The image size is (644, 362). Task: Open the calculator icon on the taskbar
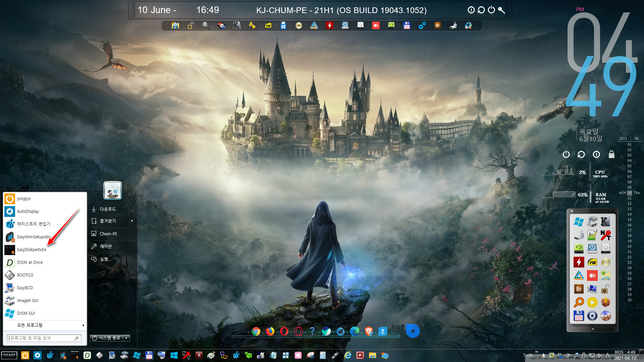(x=323, y=355)
